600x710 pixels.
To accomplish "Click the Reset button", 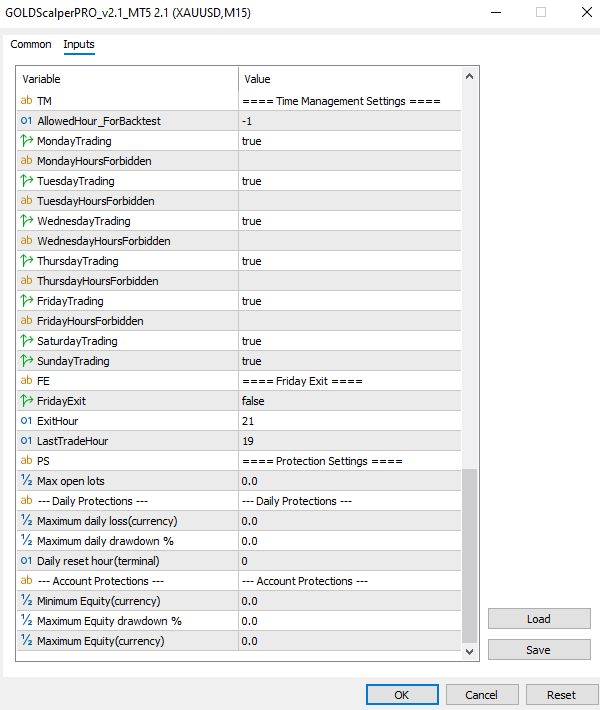I will (561, 695).
